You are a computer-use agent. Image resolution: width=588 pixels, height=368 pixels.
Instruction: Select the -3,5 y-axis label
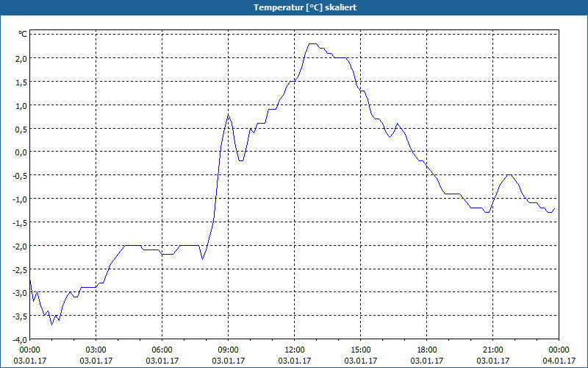tap(20, 316)
